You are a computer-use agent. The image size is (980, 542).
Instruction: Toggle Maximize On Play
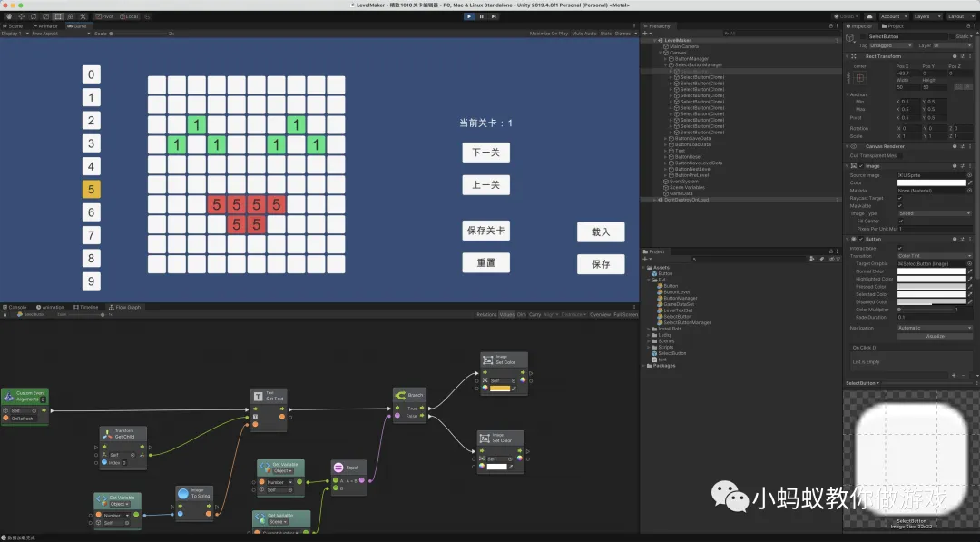[548, 34]
